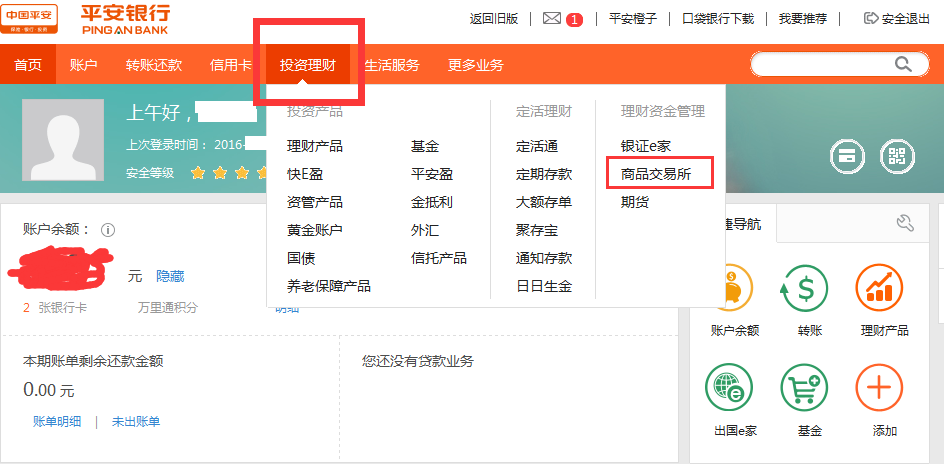The height and width of the screenshot is (464, 944).
Task: Click the Ping An Bank logo
Action: (125, 19)
